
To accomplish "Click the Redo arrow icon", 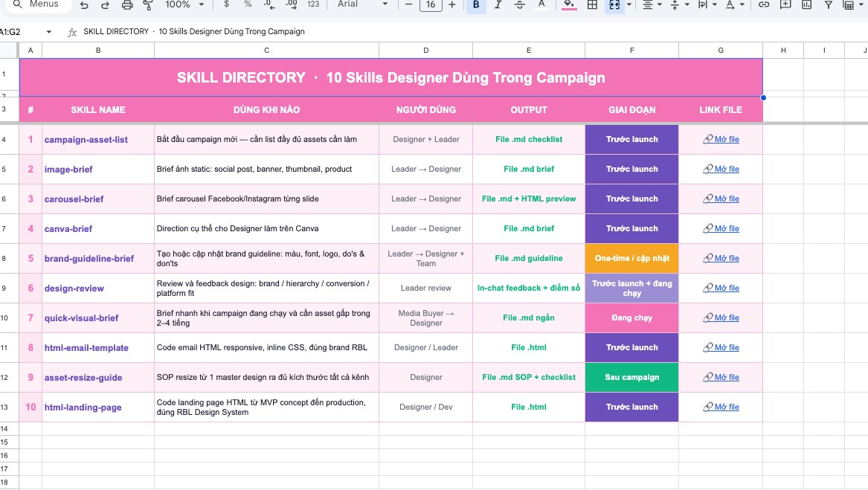I will click(x=105, y=5).
